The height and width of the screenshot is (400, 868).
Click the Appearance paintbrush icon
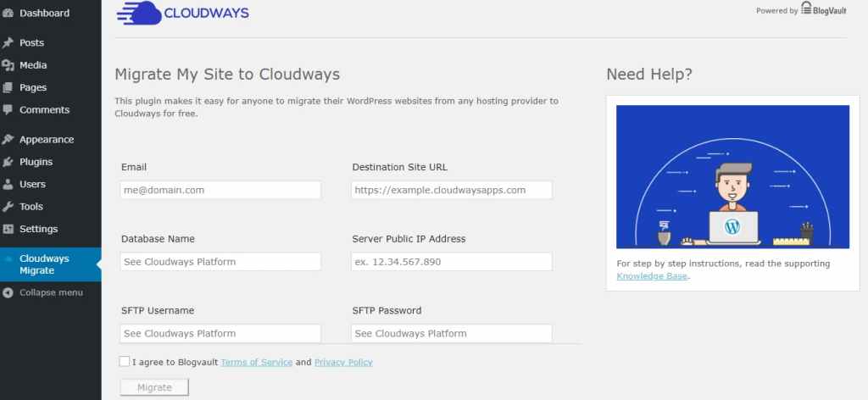8,140
